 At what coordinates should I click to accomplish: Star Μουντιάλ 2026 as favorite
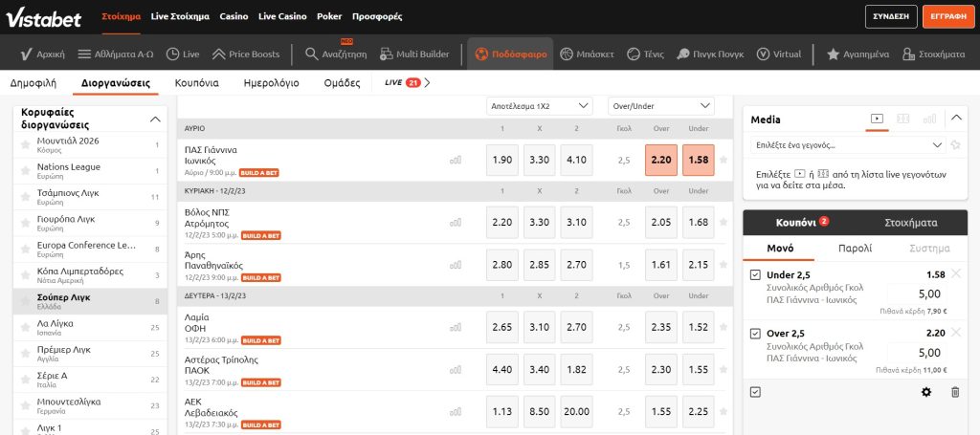[x=26, y=144]
